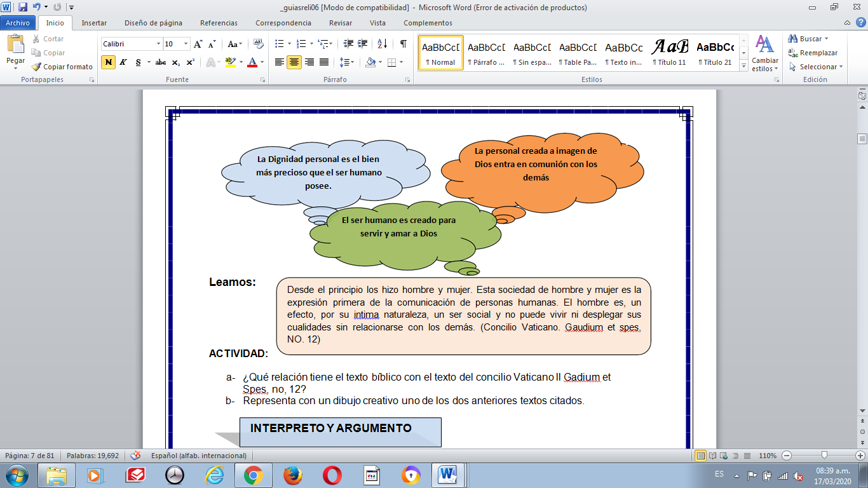
Task: Click the Windows Start button
Action: tap(17, 475)
